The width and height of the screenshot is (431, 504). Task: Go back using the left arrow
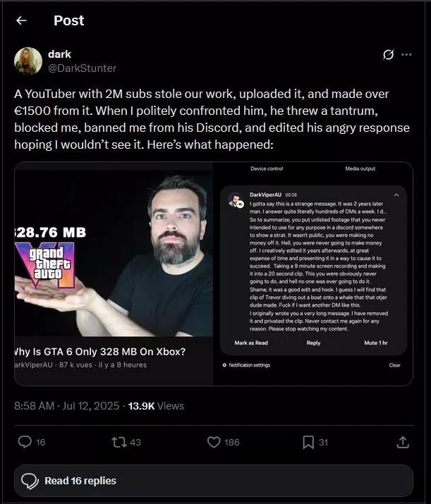pos(21,20)
